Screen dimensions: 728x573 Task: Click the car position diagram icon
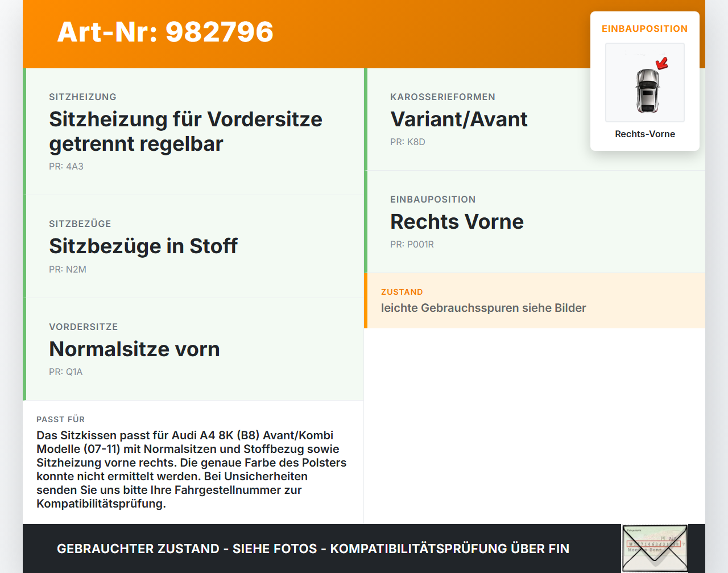pos(644,83)
